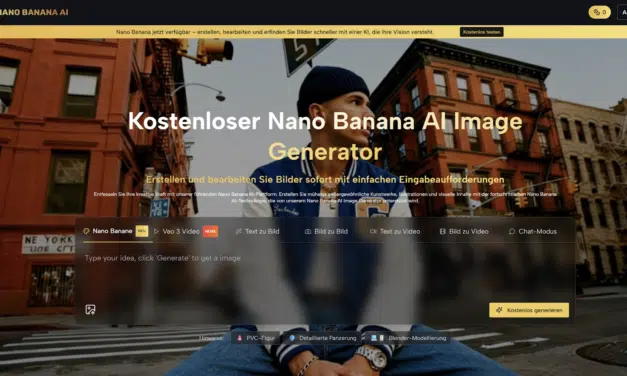Click the Nano Banana jetzt verfügbar banner text
The width and height of the screenshot is (627, 376).
(275, 32)
